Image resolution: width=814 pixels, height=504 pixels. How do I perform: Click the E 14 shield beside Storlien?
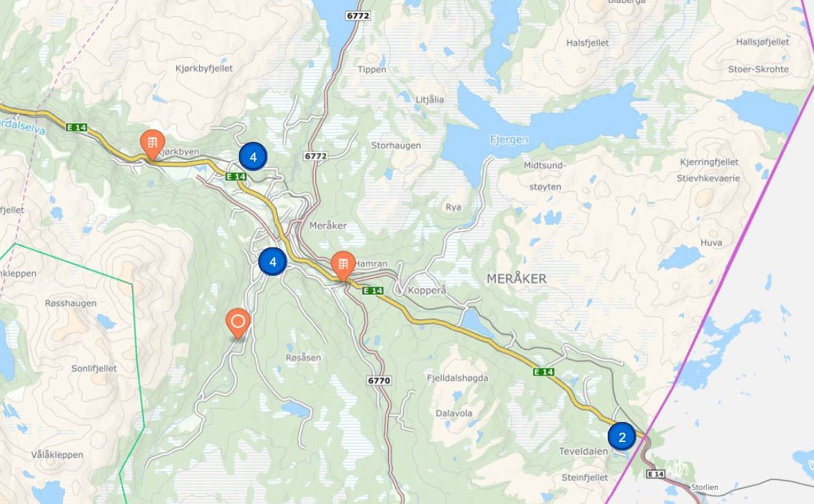pos(656,474)
